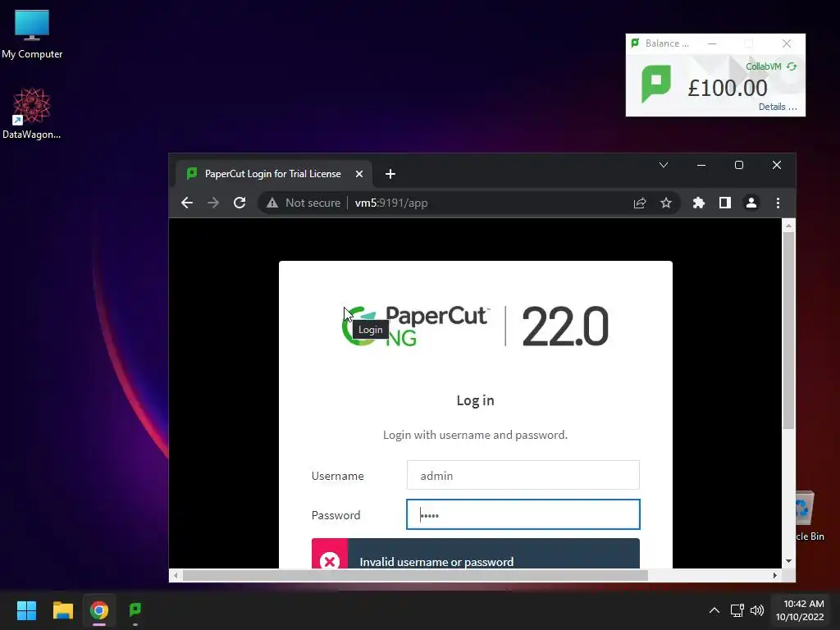Click the Username field containing admin
The image size is (840, 630).
tap(523, 475)
